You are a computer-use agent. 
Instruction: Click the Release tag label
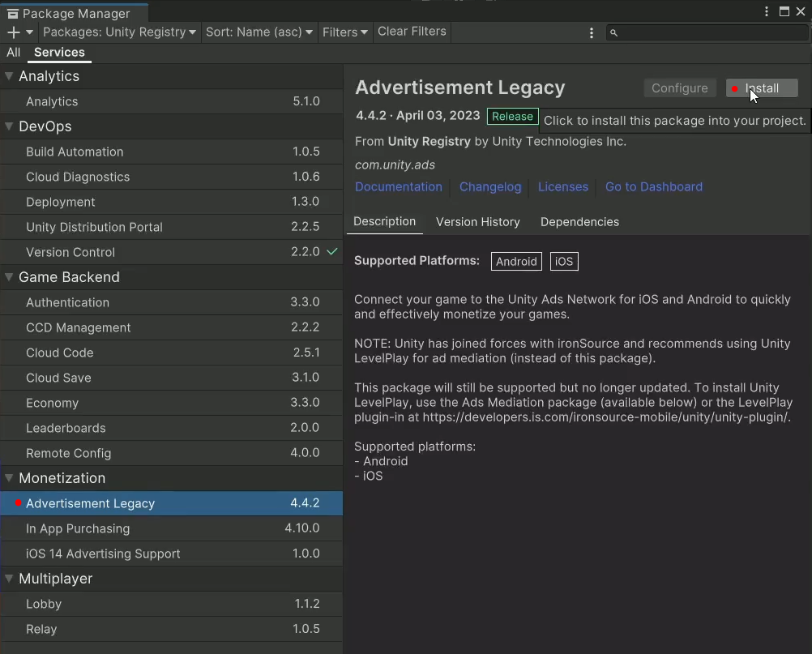tap(512, 116)
